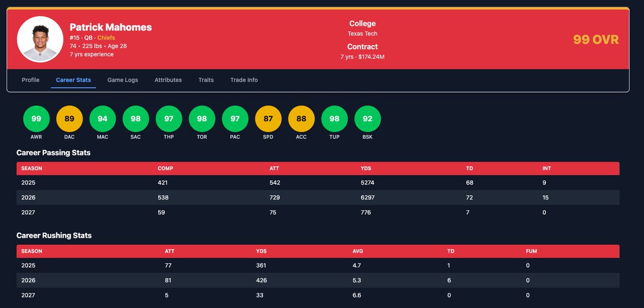Click the Career Passing Stats heading
The height and width of the screenshot is (308, 644).
click(x=53, y=153)
